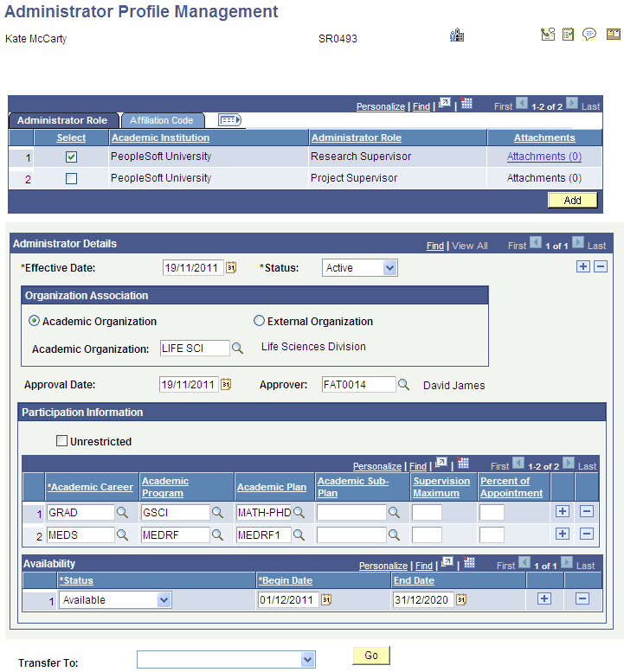
Task: Look up Approver FAT0014
Action: click(x=403, y=384)
